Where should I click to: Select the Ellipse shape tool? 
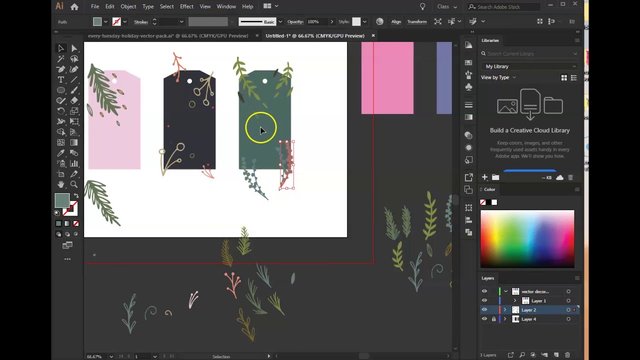point(61,90)
